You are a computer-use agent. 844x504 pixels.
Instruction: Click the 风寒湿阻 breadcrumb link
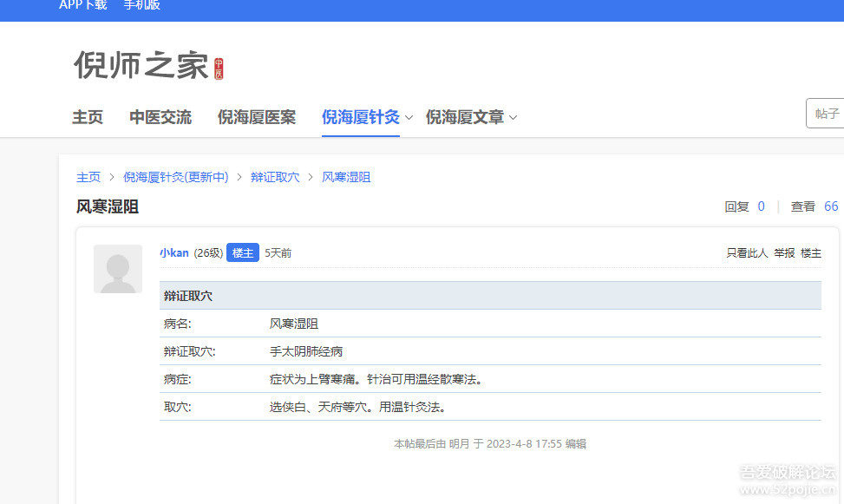pyautogui.click(x=346, y=177)
